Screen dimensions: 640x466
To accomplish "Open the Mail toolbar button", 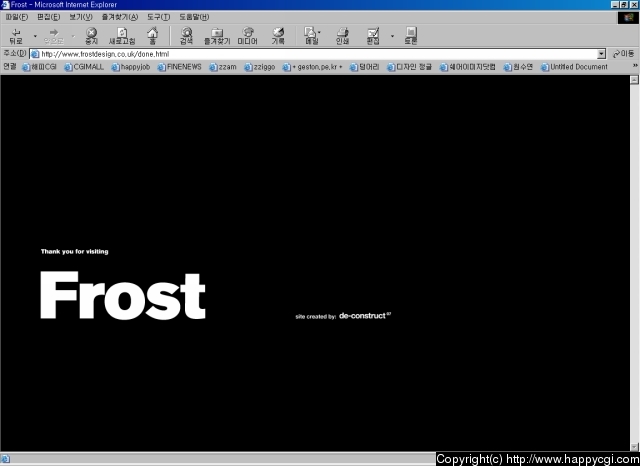I will tap(311, 36).
